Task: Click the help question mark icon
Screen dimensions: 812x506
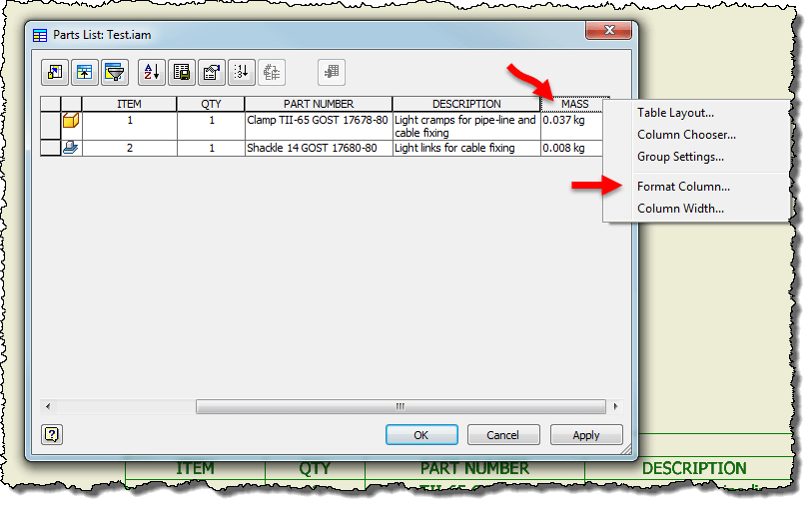Action: point(53,434)
